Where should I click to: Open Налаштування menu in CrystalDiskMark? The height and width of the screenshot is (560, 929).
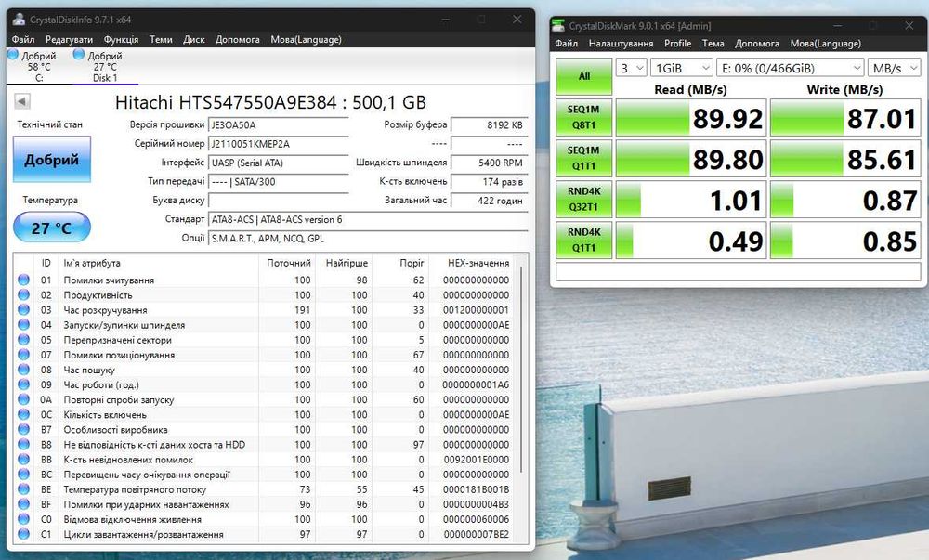(x=621, y=44)
